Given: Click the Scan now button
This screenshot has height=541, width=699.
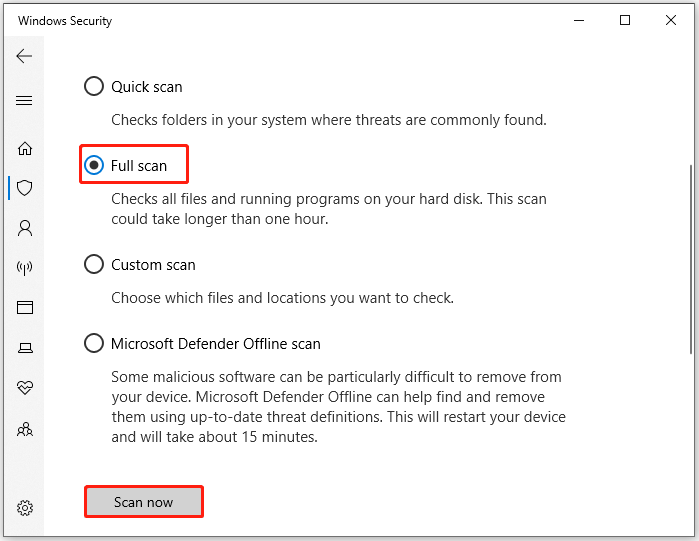Looking at the screenshot, I should tap(143, 502).
